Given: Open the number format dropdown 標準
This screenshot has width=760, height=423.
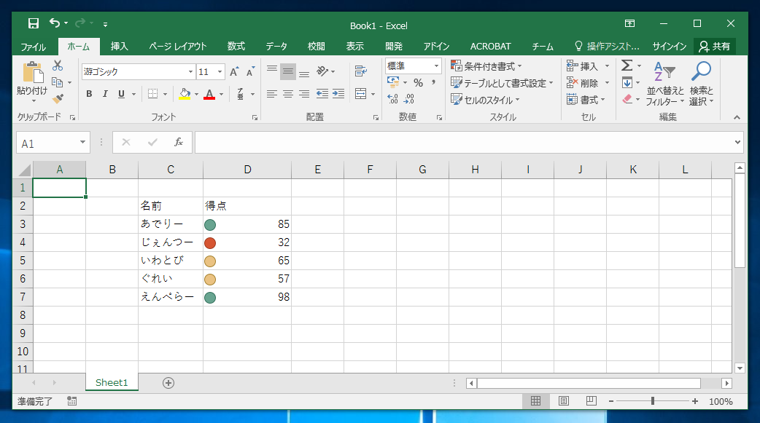Looking at the screenshot, I should 436,65.
